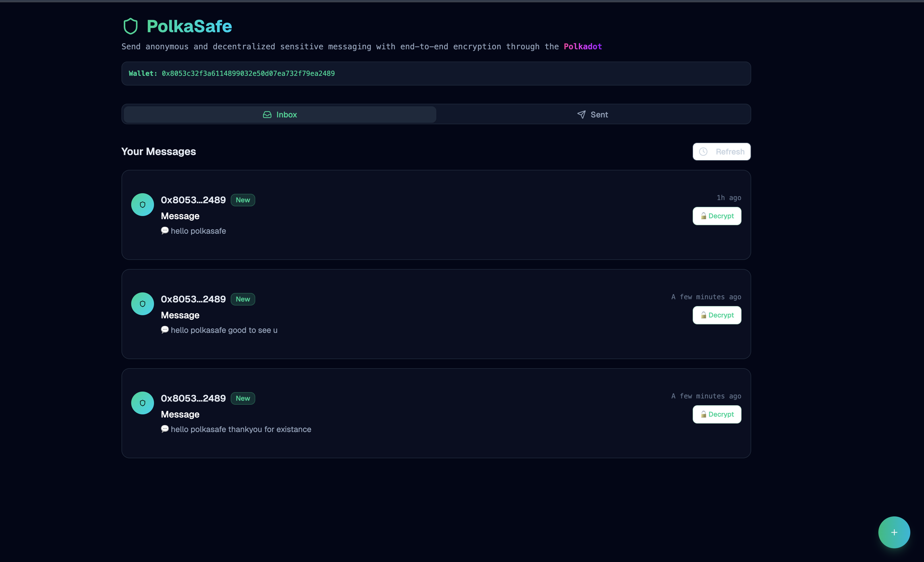The image size is (924, 562).
Task: Click the paper plane icon on the Sent tab
Action: (581, 115)
